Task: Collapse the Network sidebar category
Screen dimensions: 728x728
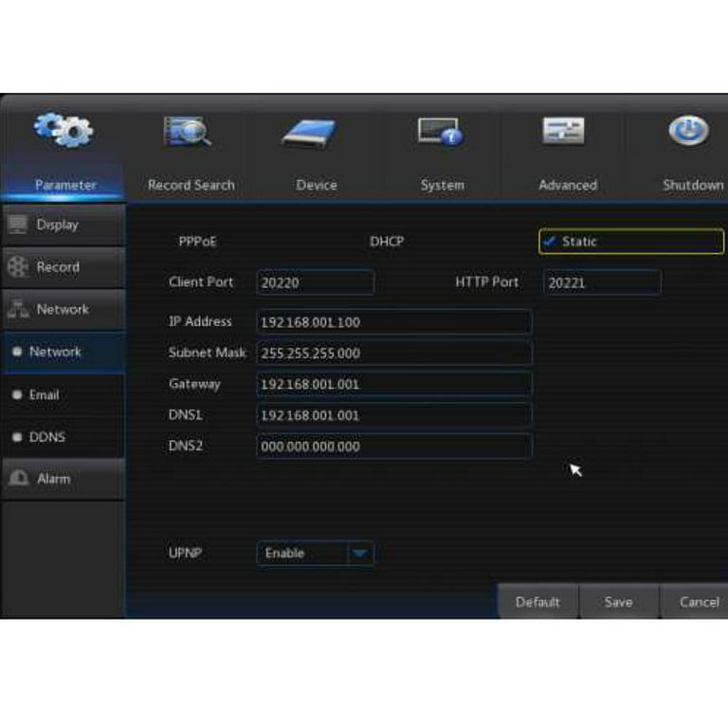Action: pyautogui.click(x=62, y=309)
